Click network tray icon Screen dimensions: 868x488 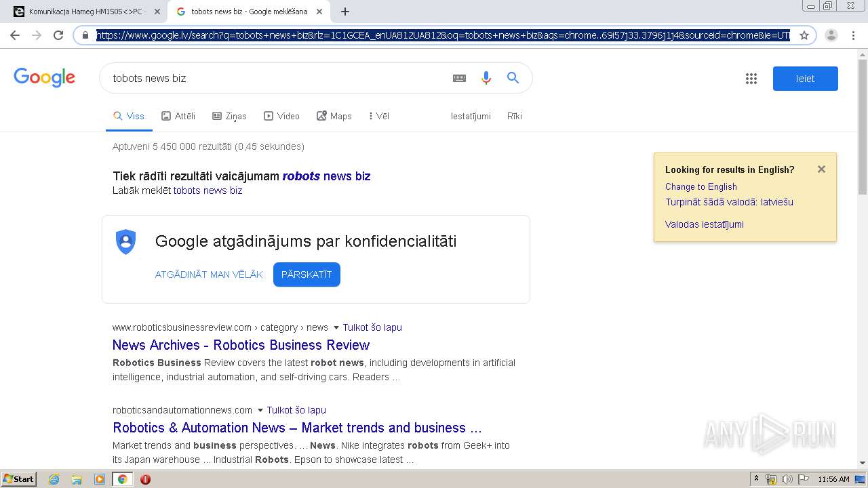[771, 479]
